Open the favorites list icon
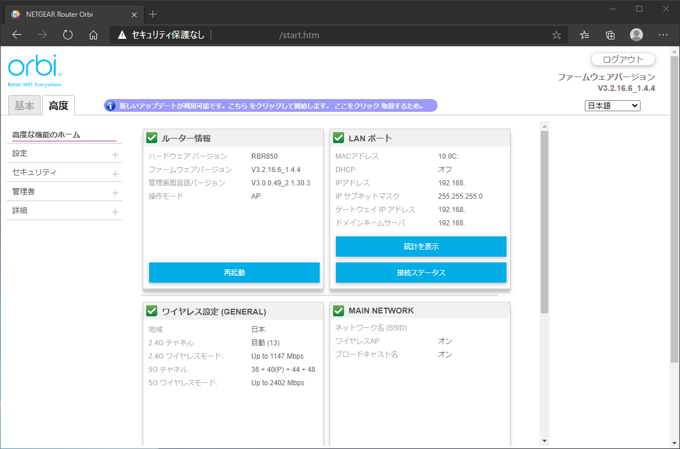Viewport: 680px width, 449px height. [x=584, y=35]
